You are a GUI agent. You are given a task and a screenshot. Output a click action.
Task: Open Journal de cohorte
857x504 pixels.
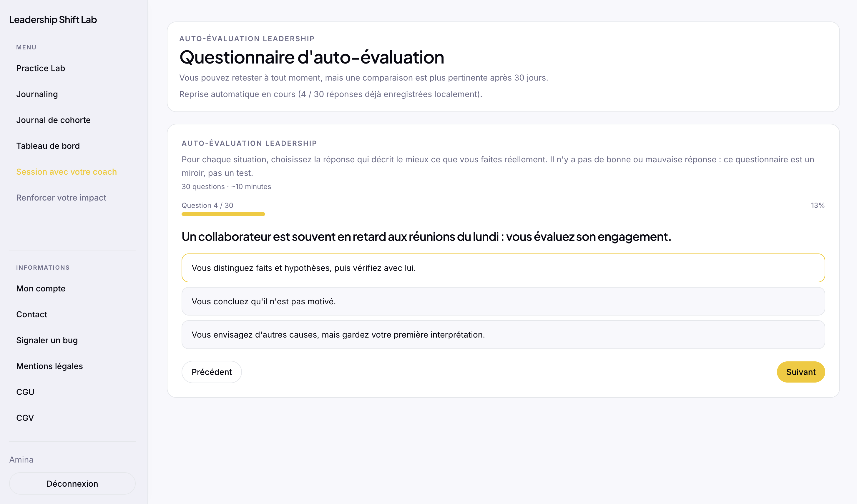pos(53,120)
